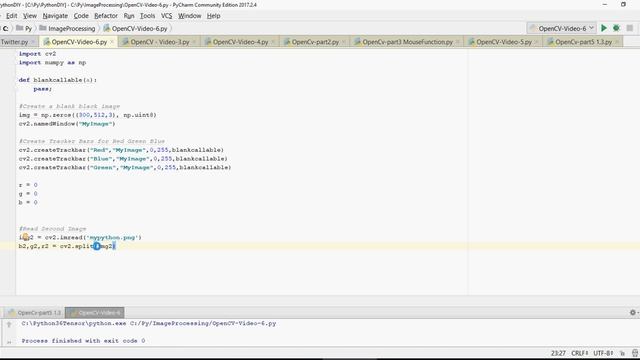The height and width of the screenshot is (360, 640).
Task: Switch to the OpenCV - Video-3.py tab
Action: (160, 42)
